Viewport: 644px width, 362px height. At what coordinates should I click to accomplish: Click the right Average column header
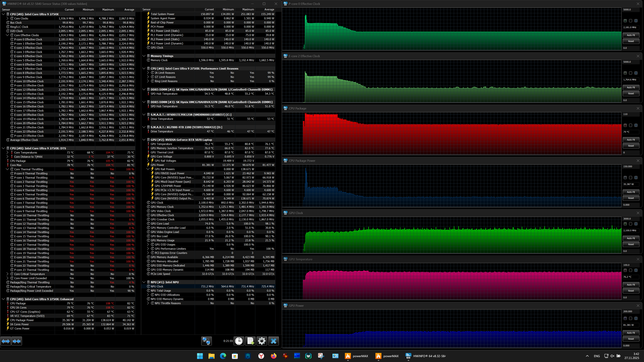[269, 10]
